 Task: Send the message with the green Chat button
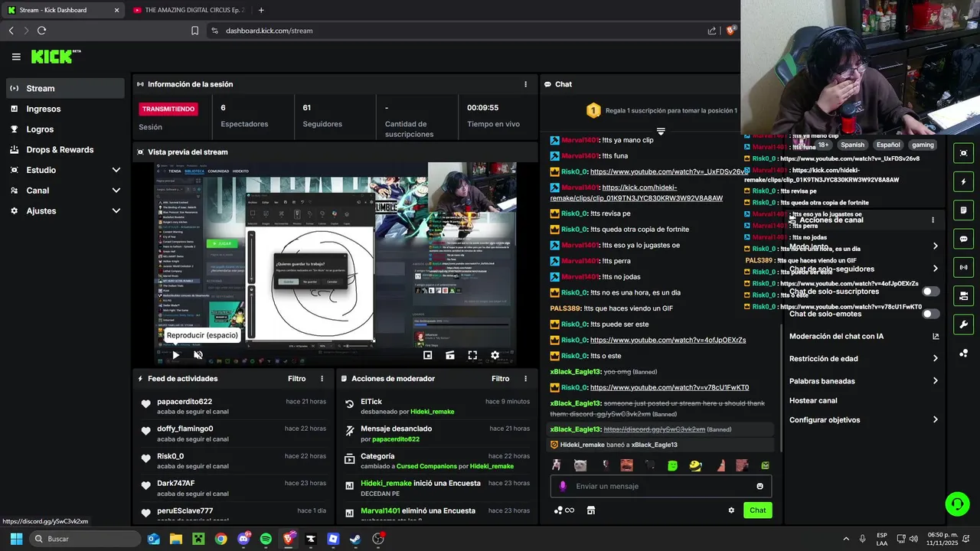pos(757,510)
